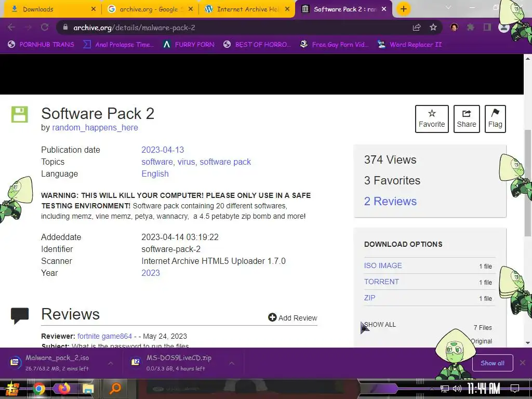532x399 pixels.
Task: Close the Internet Archive Help tab
Action: click(x=287, y=9)
